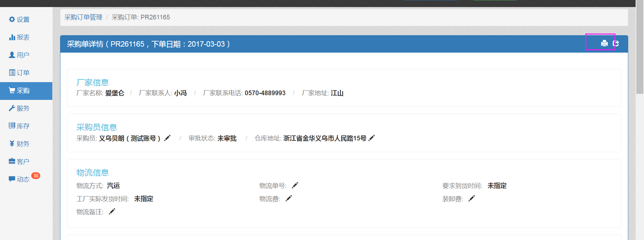Click 未指定 next to 要求到货时间

tap(497, 185)
